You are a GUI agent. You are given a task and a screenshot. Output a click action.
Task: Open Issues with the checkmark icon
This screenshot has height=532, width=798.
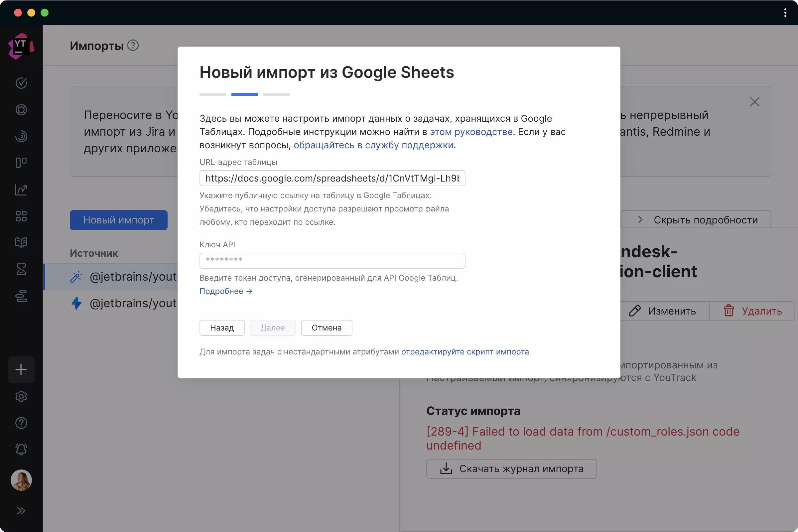tap(21, 83)
